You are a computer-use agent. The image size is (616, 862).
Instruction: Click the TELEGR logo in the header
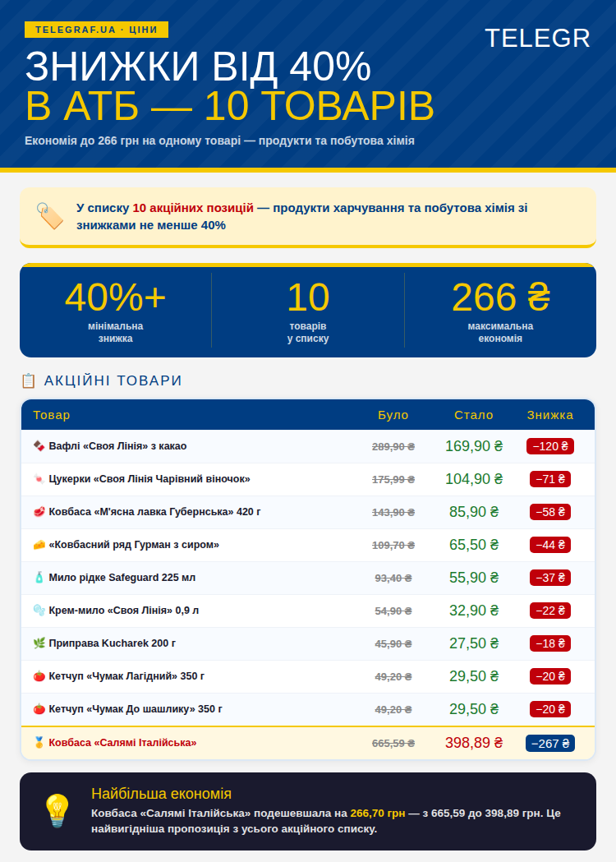[537, 39]
